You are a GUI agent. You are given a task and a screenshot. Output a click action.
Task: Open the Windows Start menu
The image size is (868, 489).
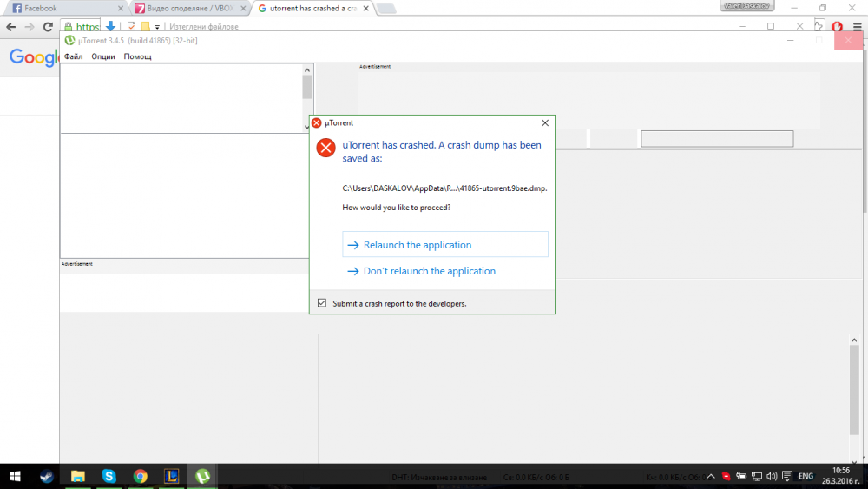click(15, 476)
